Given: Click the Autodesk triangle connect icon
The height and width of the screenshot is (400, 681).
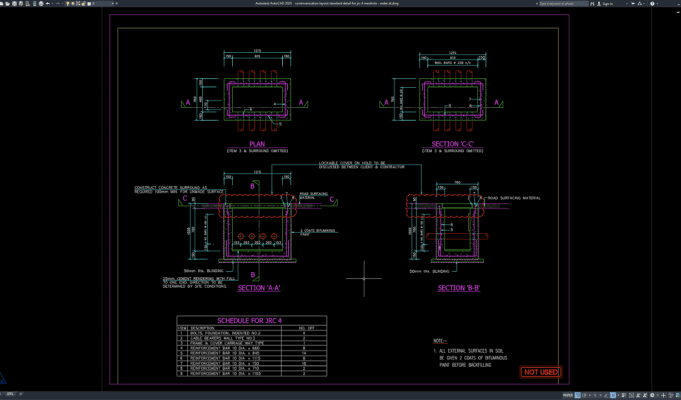Looking at the screenshot, I should 639,3.
